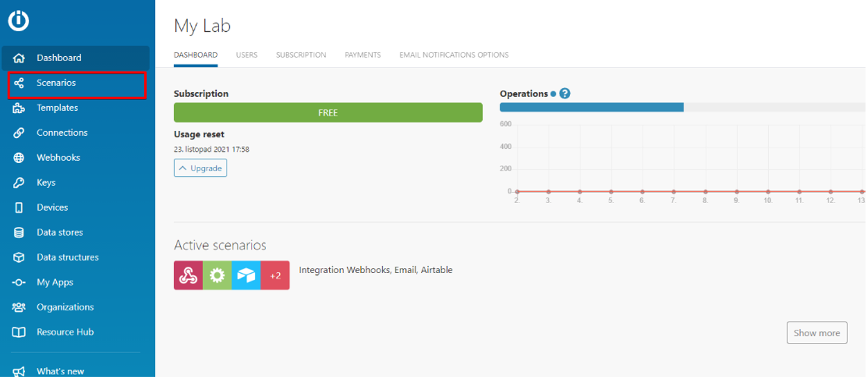Screen dimensions: 868x378
Task: Click the green gear scenario app icon
Action: (x=217, y=276)
